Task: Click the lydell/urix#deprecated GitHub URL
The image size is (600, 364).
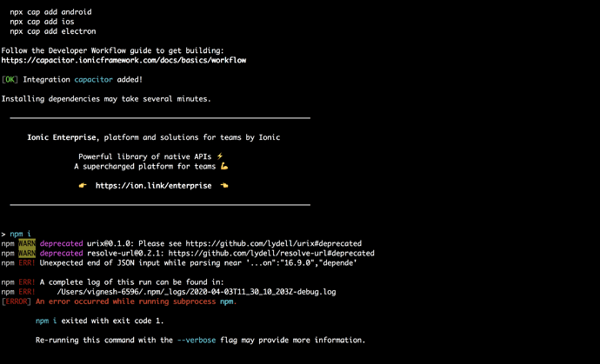Action: coord(274,243)
